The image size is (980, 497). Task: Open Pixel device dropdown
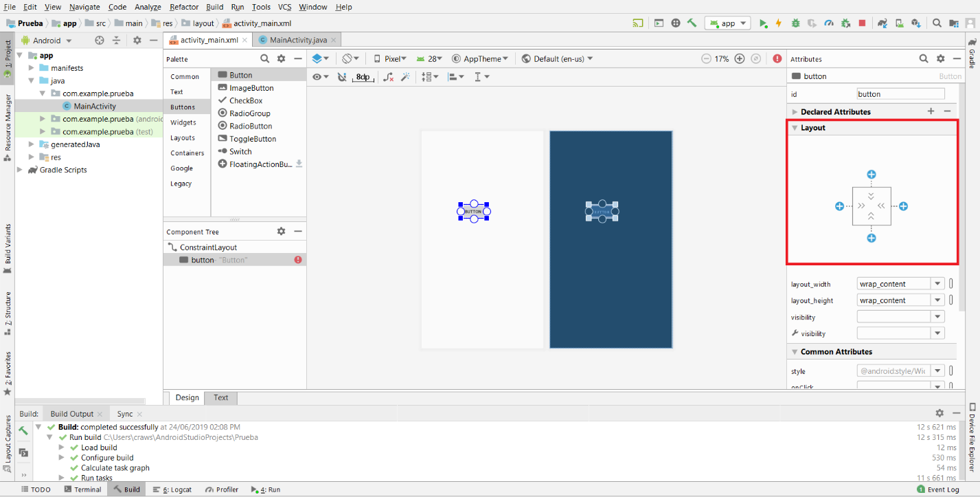[390, 58]
